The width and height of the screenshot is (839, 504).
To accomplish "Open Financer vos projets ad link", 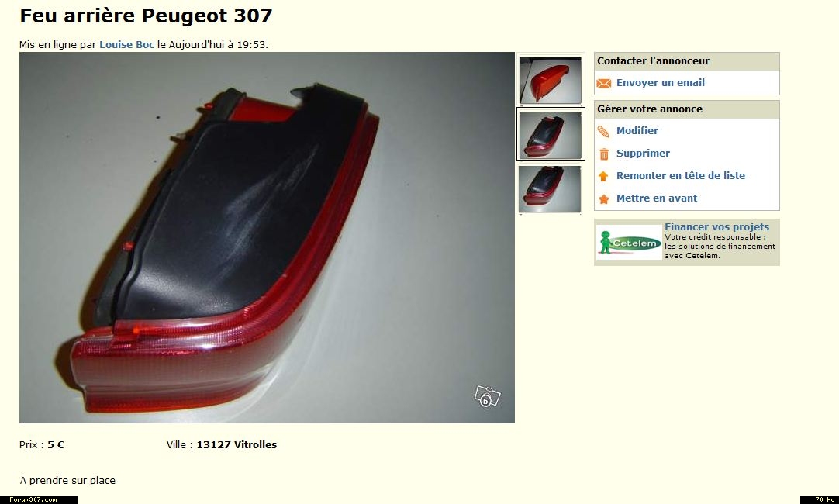I will (716, 227).
